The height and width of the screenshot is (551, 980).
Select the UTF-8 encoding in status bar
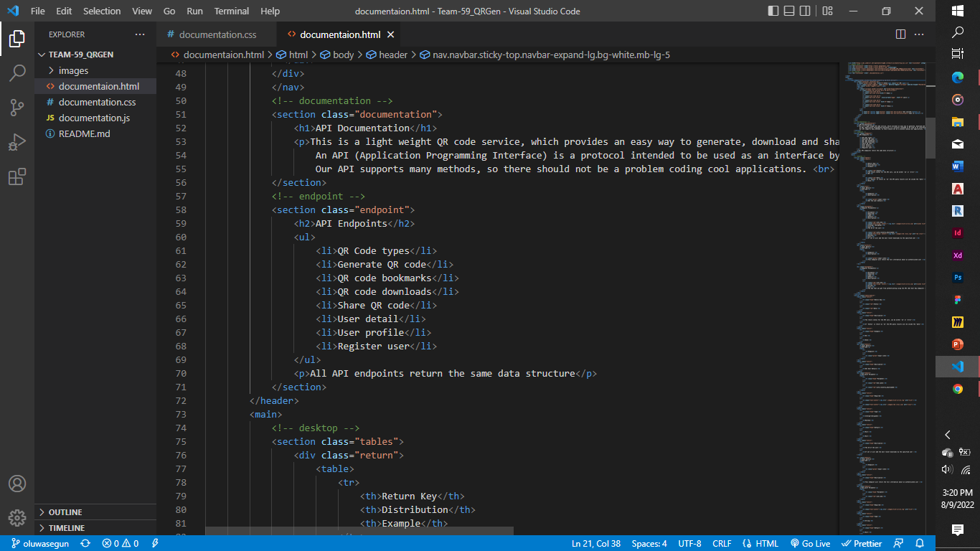(x=689, y=543)
